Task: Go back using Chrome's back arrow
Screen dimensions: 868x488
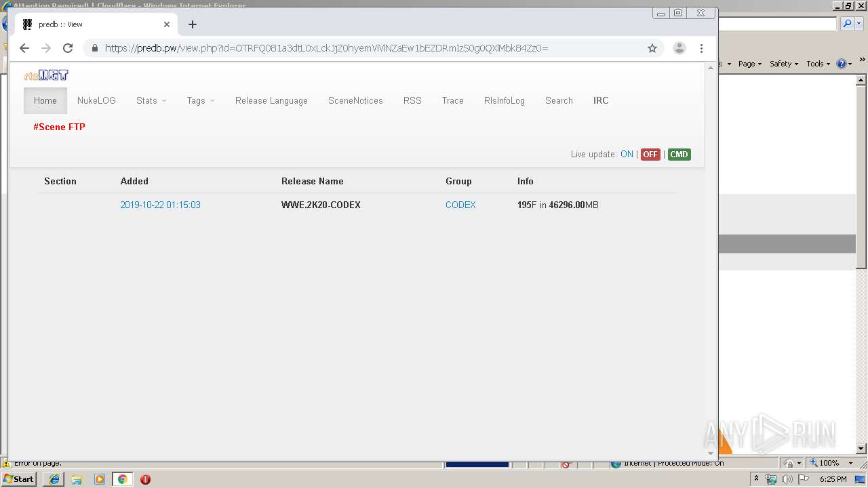Action: (24, 48)
